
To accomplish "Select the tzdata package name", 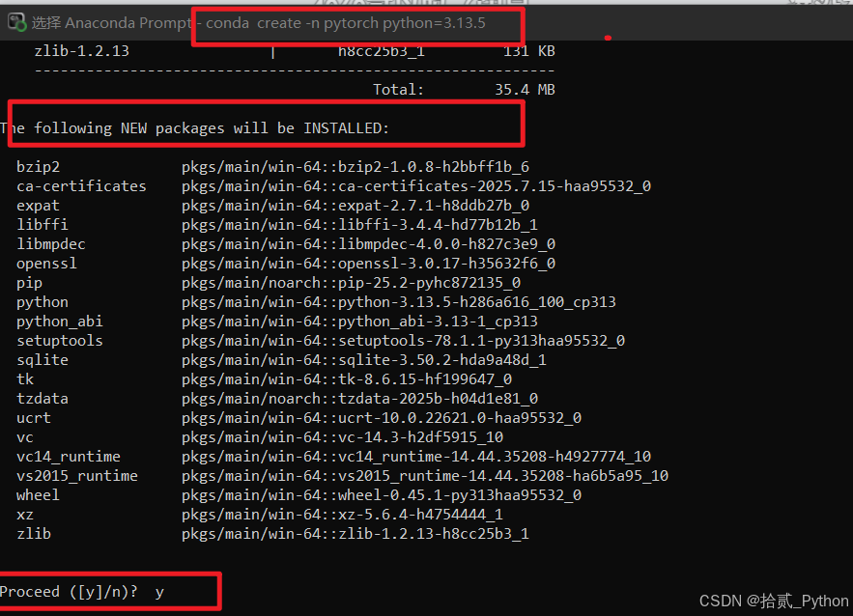I will (43, 399).
